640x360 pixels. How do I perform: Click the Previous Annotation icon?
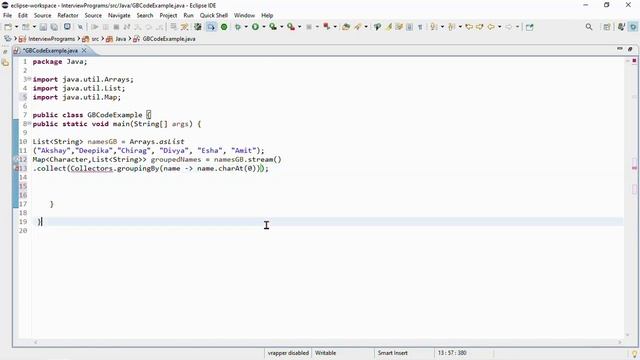tap(451, 27)
